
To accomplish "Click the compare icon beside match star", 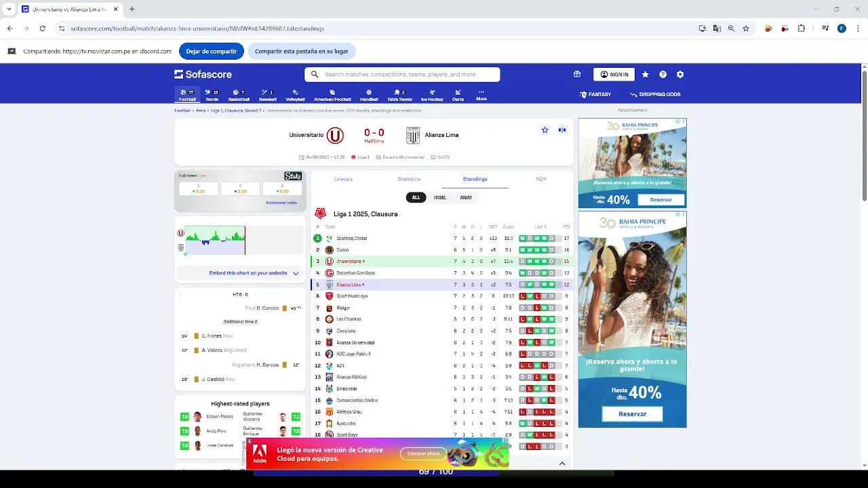I will coord(562,130).
